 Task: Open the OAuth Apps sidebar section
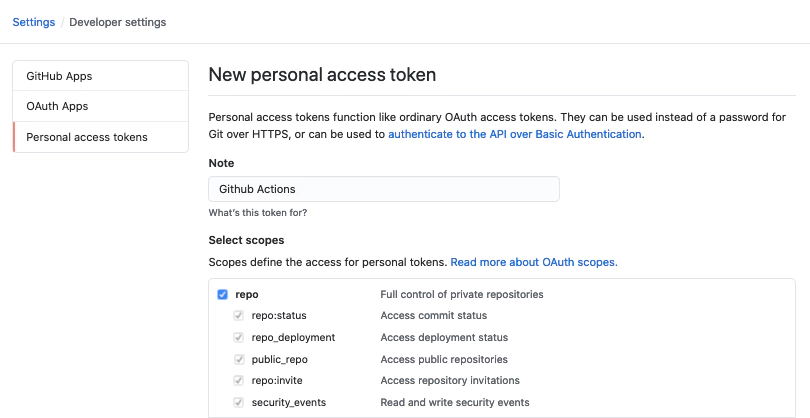point(57,106)
